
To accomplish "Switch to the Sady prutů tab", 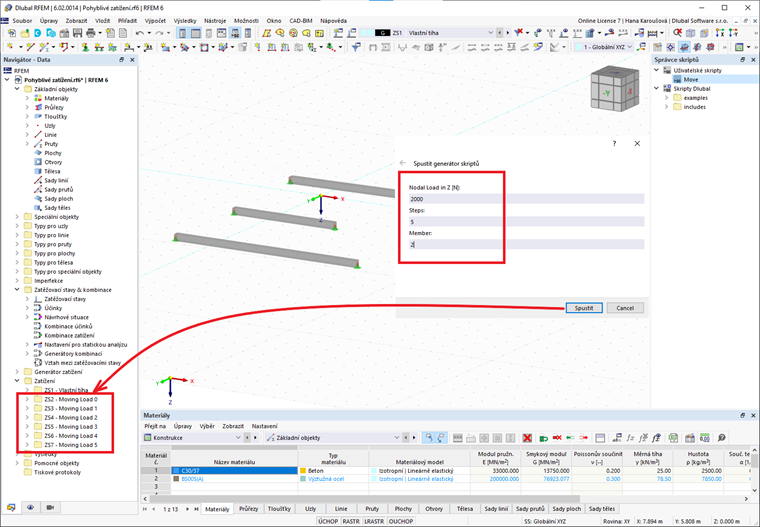I will (530, 509).
